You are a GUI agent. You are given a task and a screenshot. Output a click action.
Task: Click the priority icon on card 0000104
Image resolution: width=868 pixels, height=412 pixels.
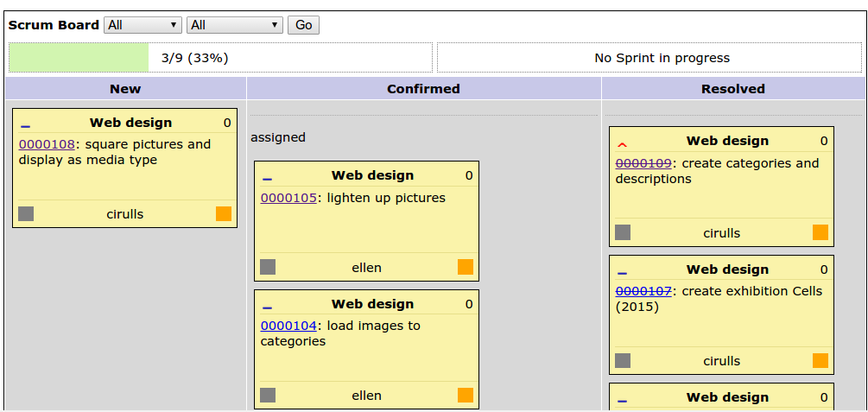tap(267, 307)
